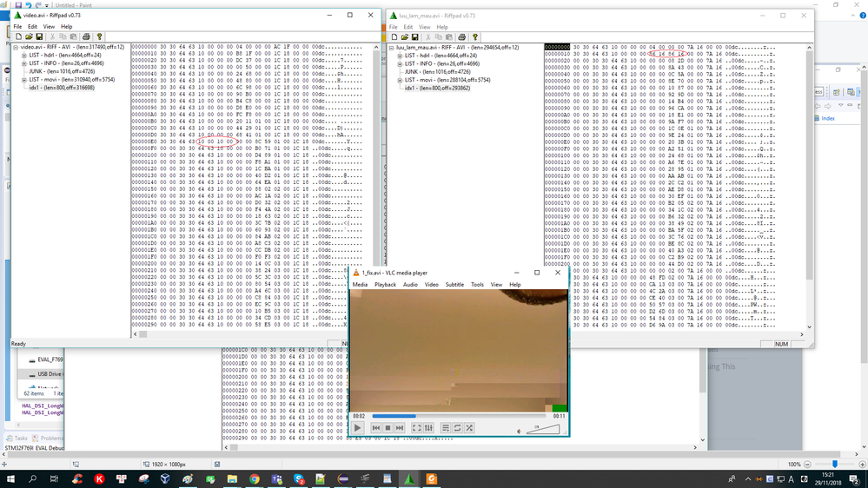Image resolution: width=868 pixels, height=488 pixels.
Task: Open Chrome from taskbar
Action: [254, 479]
